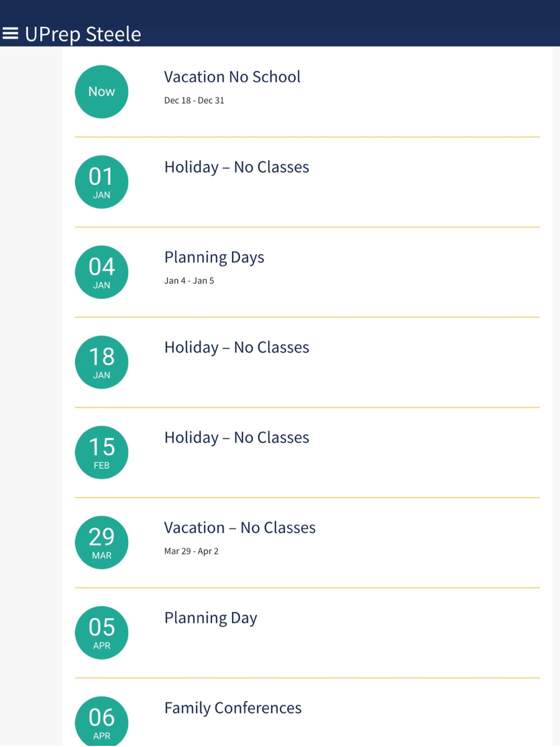
Task: Open the January 18 Holiday – No Classes event
Action: pos(236,347)
